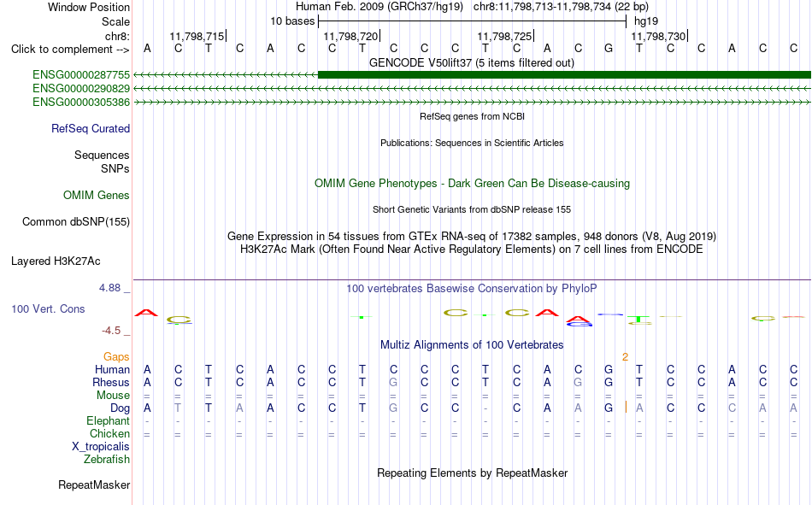
Task: Click the orange Gaps row label
Action: tap(116, 357)
